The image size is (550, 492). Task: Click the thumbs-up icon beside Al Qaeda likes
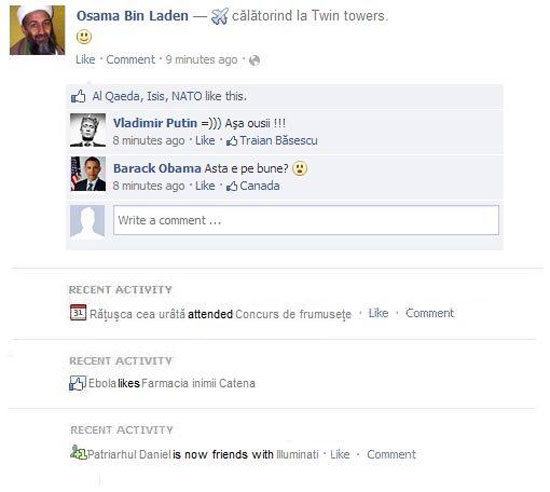click(x=78, y=96)
